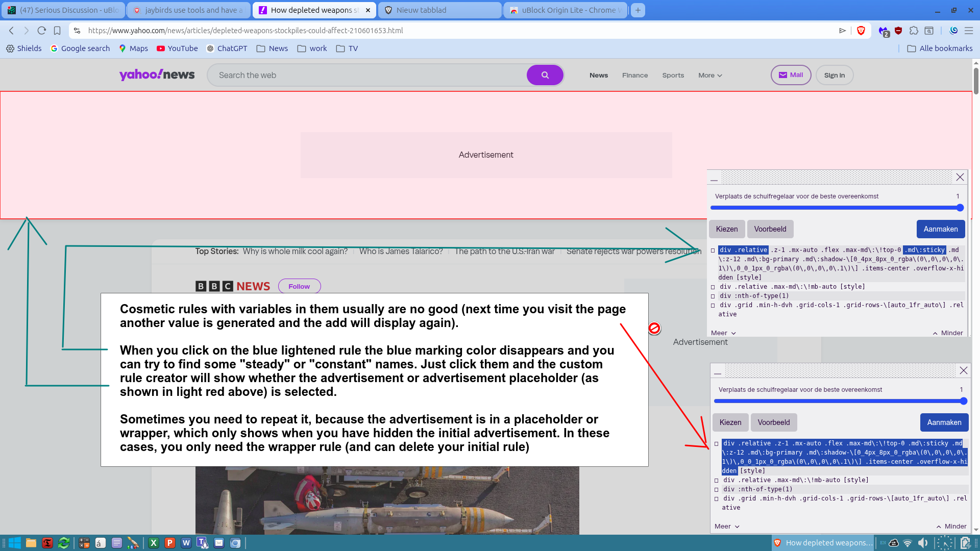Viewport: 980px width, 551px height.
Task: Open the battery indicator in system tray
Action: click(965, 543)
